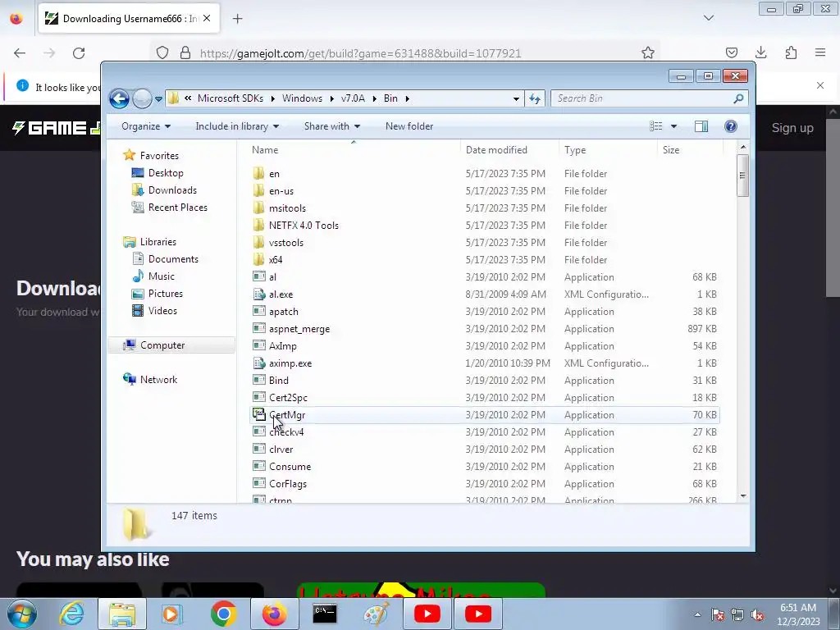Bookmark this page with the star icon
840x630 pixels.
click(648, 53)
